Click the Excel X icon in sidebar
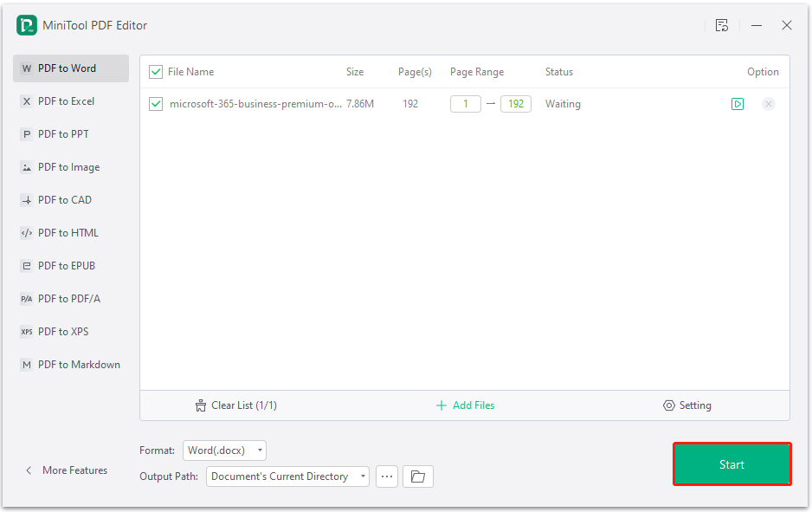The image size is (812, 512). [27, 101]
